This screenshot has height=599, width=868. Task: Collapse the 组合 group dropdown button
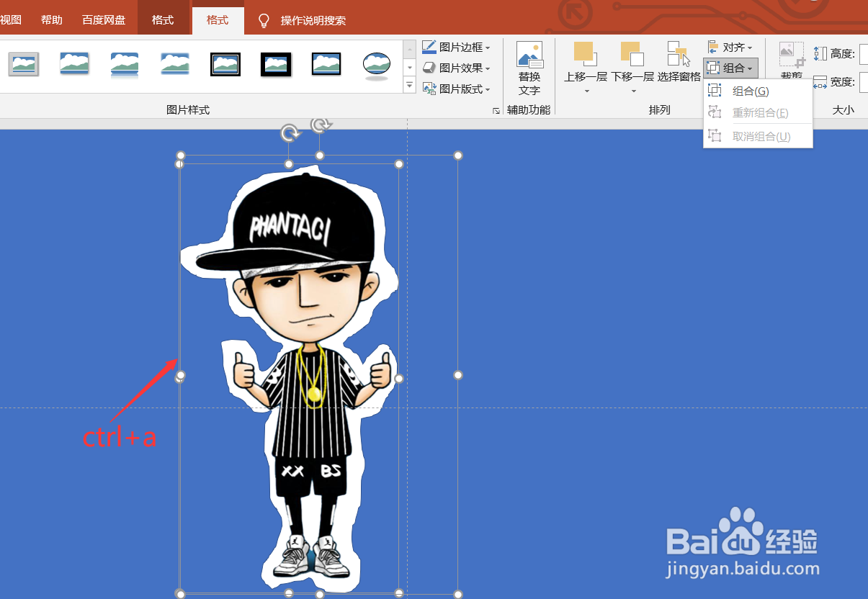coord(730,68)
